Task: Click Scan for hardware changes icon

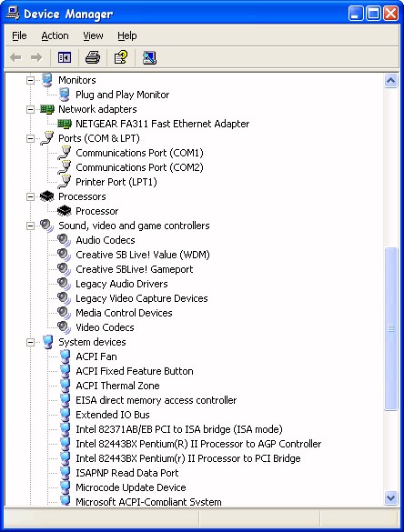Action: pyautogui.click(x=149, y=57)
